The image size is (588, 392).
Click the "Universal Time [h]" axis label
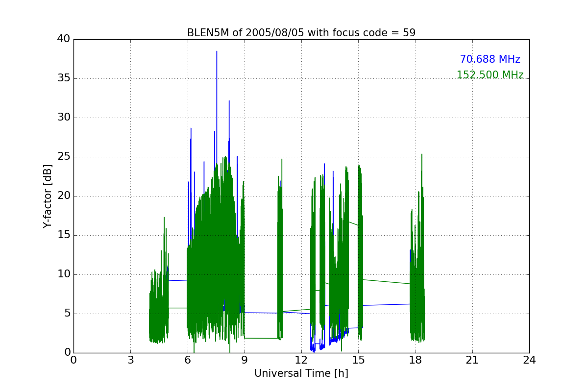[x=301, y=373]
